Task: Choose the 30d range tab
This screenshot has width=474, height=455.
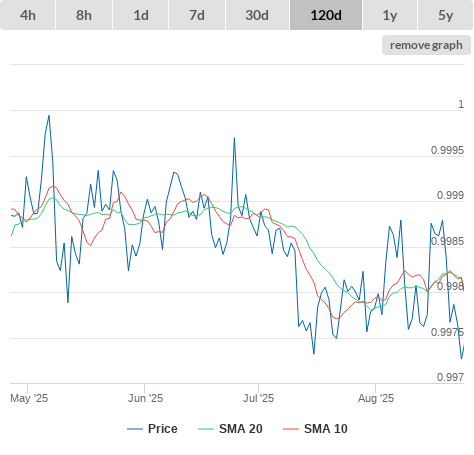Action: point(257,15)
